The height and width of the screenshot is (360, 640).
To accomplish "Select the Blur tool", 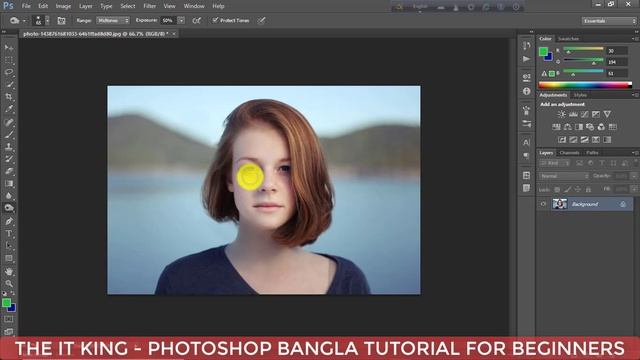I will tap(9, 196).
